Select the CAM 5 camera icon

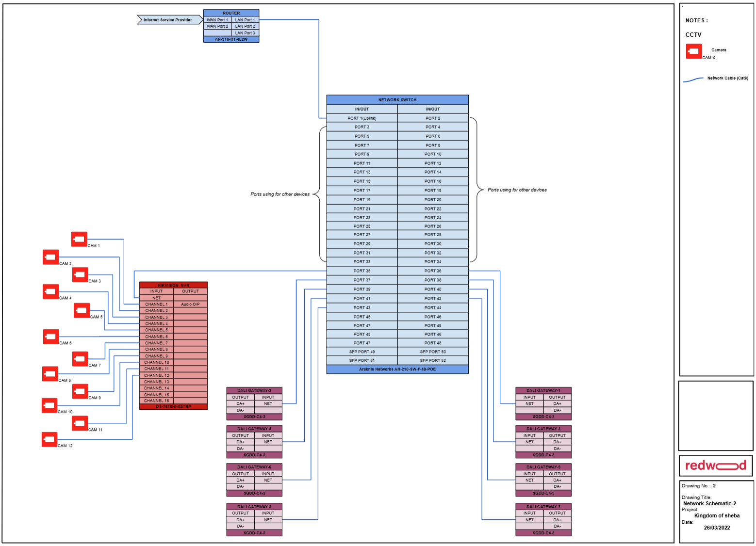[x=82, y=310]
